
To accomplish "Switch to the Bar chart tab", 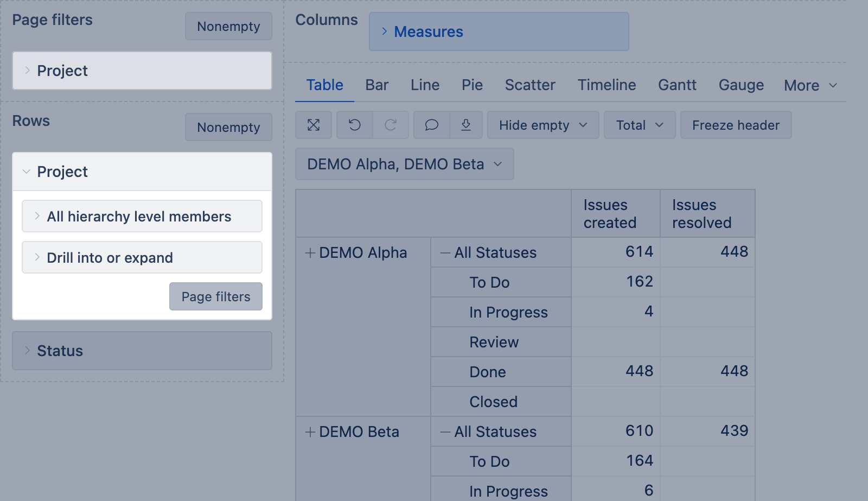I will point(376,85).
